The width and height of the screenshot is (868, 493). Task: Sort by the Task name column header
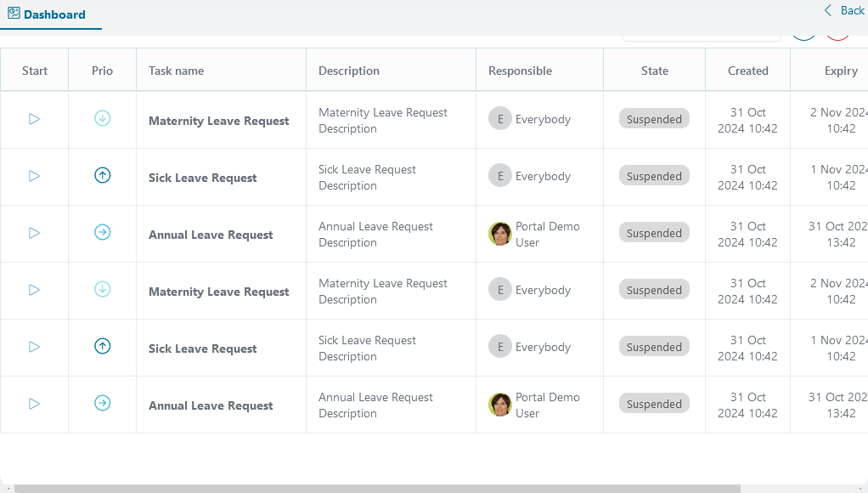(x=176, y=71)
